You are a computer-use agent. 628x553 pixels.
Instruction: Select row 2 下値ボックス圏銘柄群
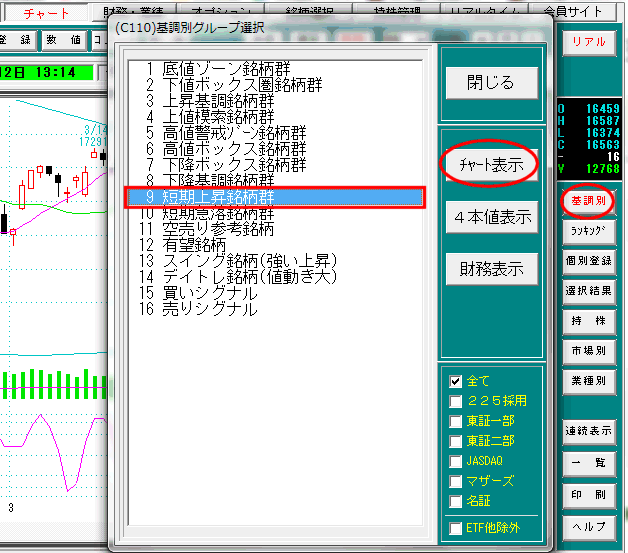coord(275,85)
